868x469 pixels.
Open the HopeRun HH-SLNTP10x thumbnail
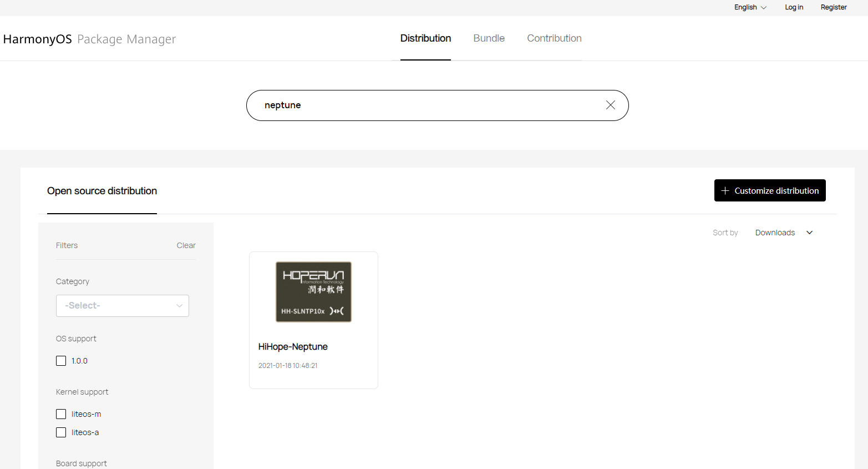pyautogui.click(x=313, y=292)
